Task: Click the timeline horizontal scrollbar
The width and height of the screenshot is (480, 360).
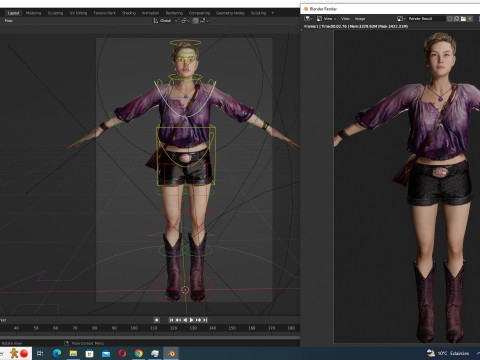Action: pyautogui.click(x=150, y=337)
